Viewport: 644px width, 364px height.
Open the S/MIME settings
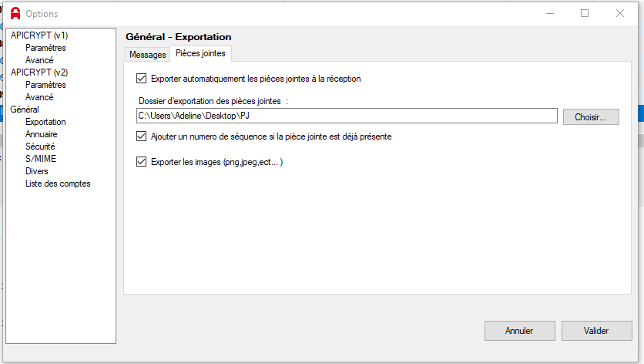[x=41, y=159]
